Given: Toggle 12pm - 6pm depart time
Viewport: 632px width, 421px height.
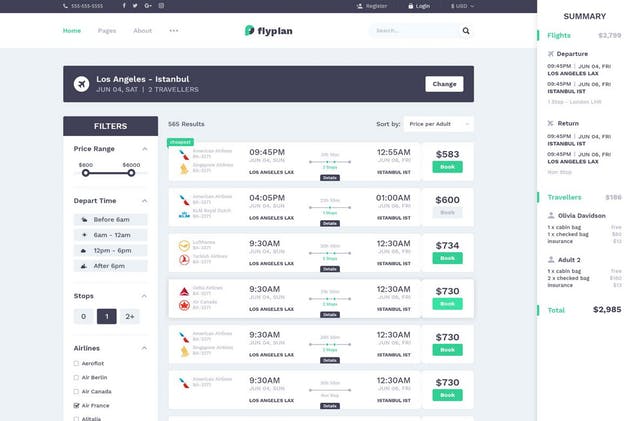Looking at the screenshot, I should [x=110, y=251].
